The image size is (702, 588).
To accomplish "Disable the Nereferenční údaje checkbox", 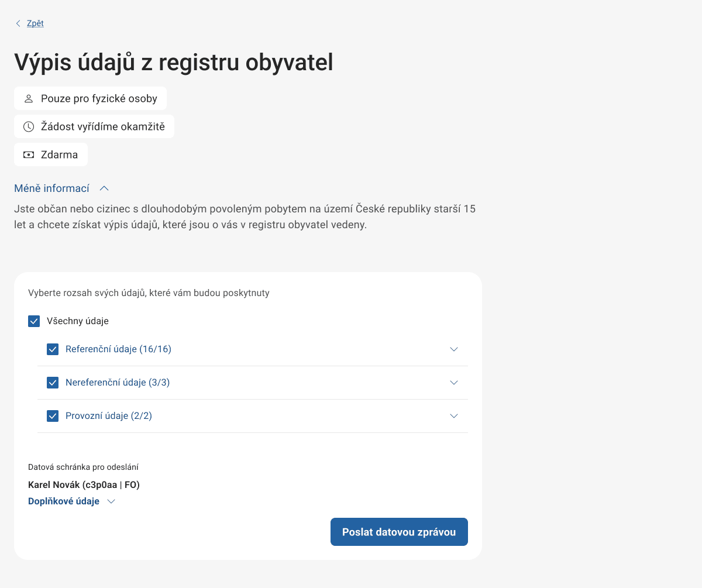I will tap(53, 383).
